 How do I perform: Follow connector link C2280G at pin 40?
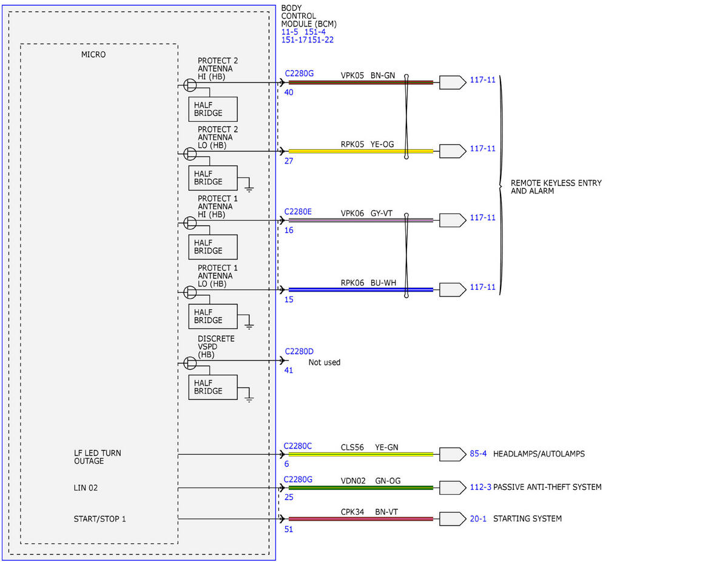(300, 73)
